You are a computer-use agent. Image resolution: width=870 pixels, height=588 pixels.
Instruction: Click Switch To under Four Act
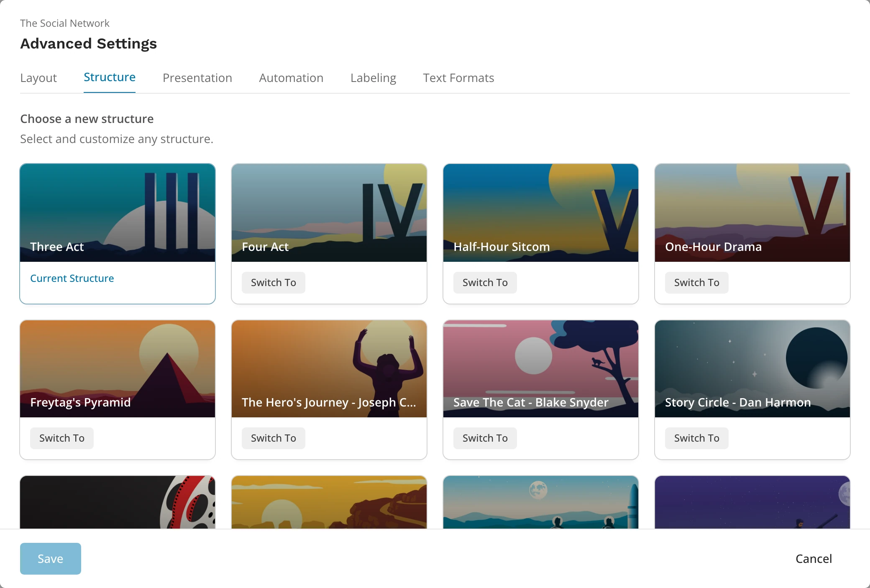[274, 283]
